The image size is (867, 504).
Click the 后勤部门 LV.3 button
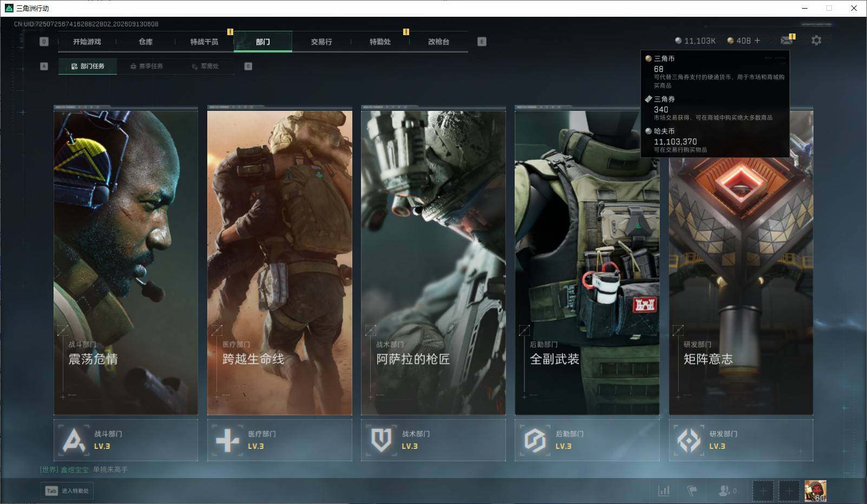tap(587, 440)
